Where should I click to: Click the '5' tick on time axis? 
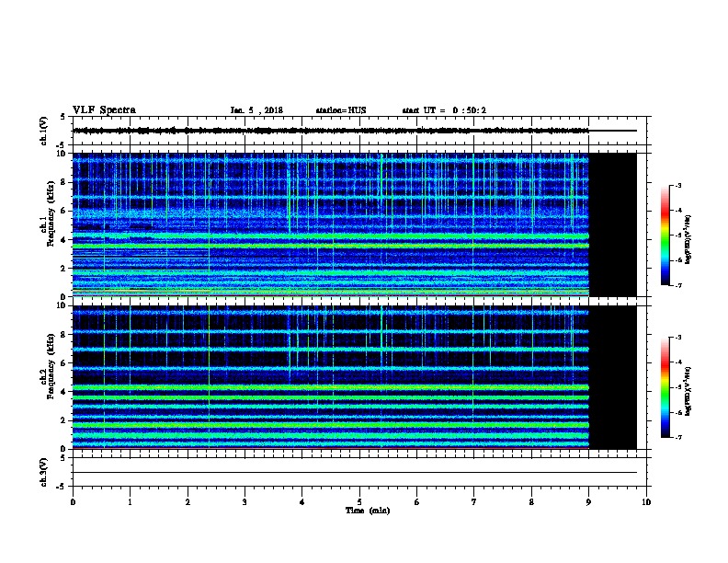coord(359,501)
